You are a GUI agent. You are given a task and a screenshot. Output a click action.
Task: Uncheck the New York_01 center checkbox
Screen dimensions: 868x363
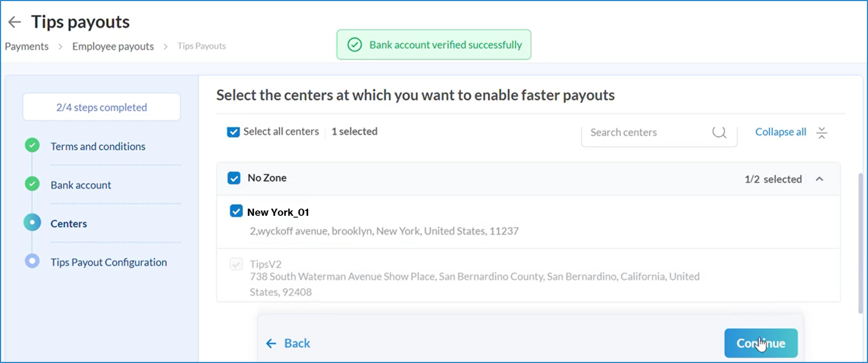[236, 211]
